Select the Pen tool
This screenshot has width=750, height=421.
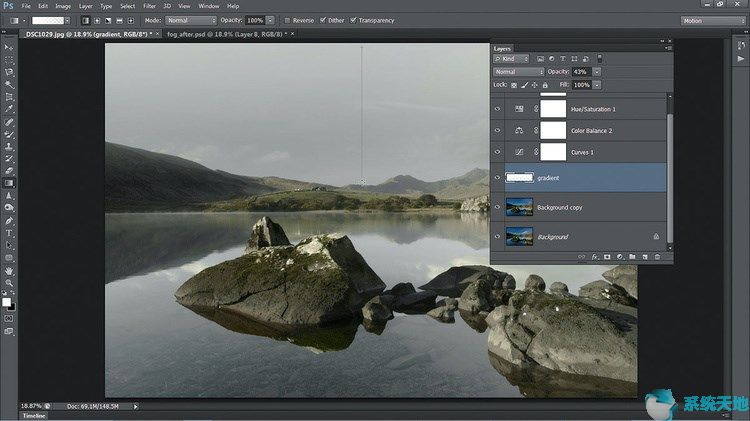click(x=9, y=221)
